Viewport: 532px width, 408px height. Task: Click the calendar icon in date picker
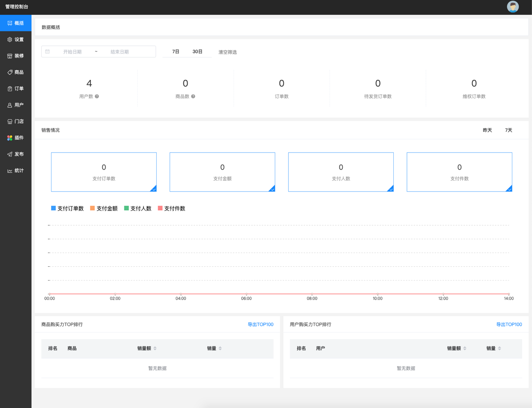click(x=47, y=52)
